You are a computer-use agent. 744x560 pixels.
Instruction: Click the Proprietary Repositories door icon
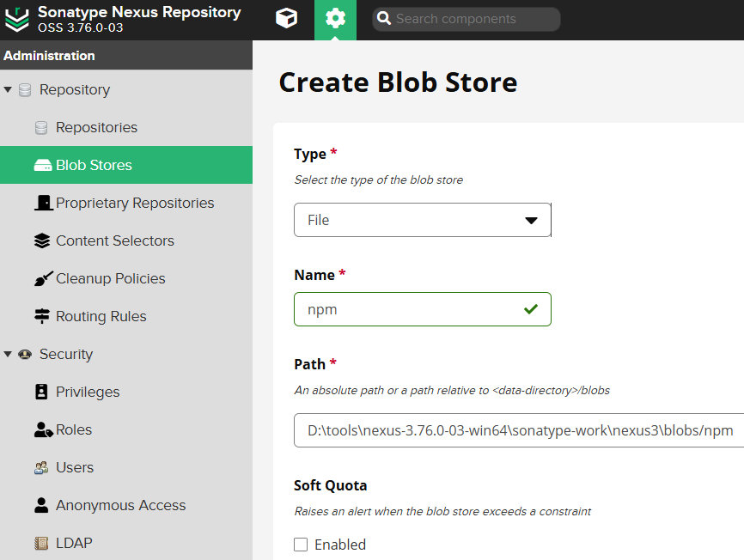44,203
